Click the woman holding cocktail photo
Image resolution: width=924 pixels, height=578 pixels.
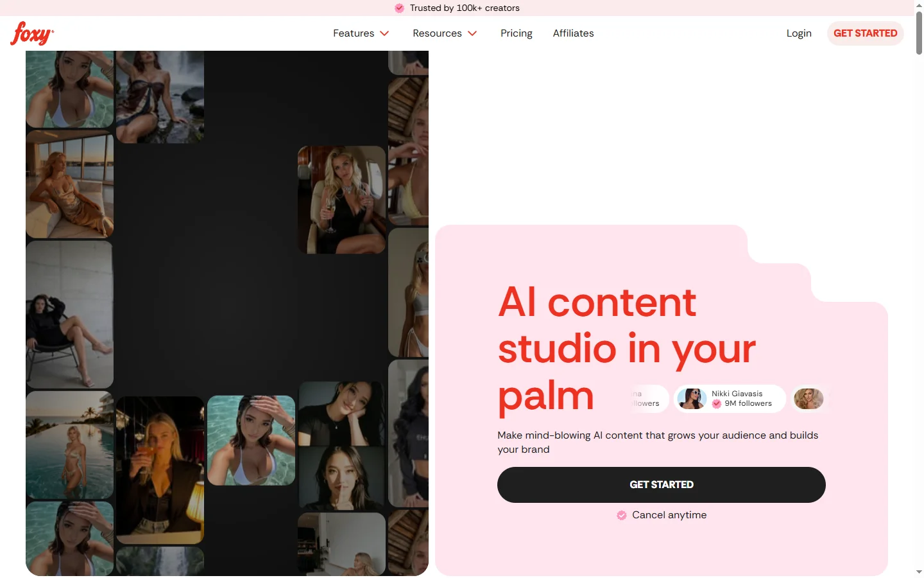click(160, 469)
